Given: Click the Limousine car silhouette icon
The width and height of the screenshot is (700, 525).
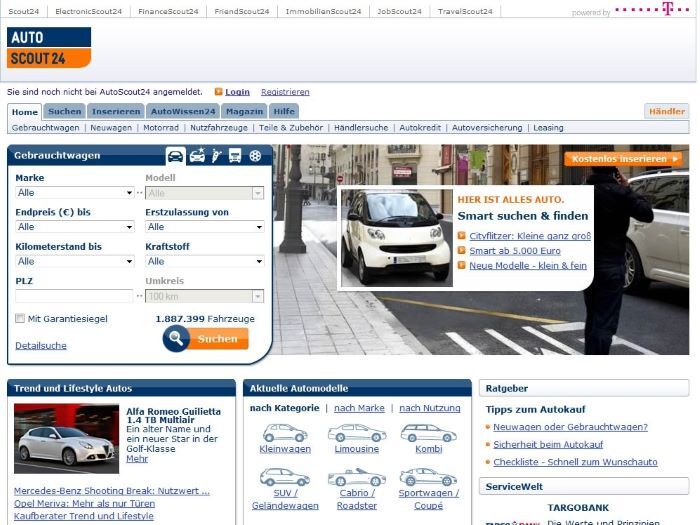Looking at the screenshot, I should [357, 433].
